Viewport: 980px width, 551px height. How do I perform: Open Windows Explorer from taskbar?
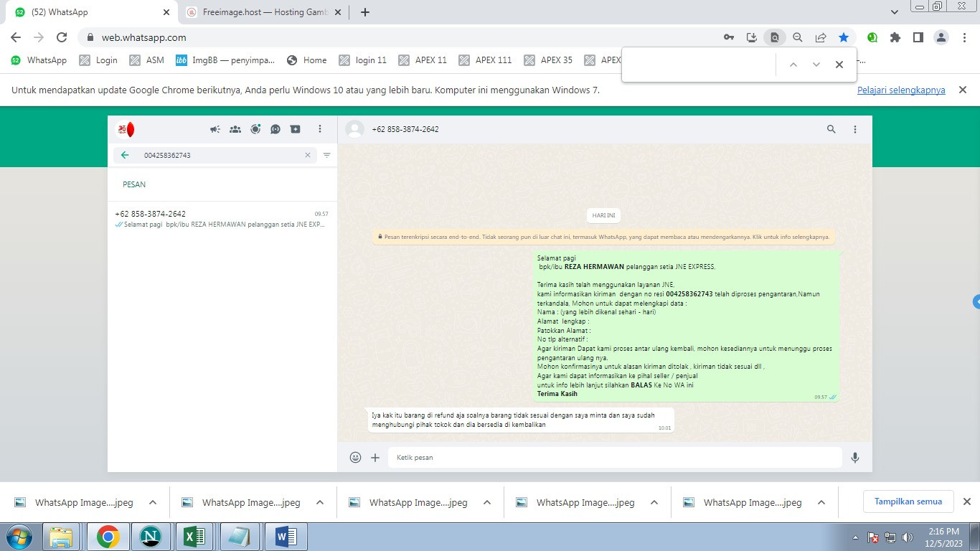pos(62,537)
